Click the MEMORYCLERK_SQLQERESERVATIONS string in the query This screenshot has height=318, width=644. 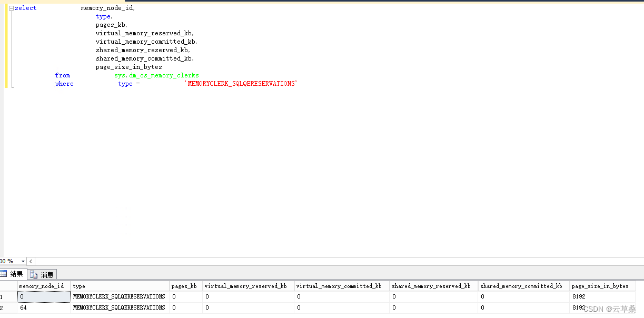(240, 83)
